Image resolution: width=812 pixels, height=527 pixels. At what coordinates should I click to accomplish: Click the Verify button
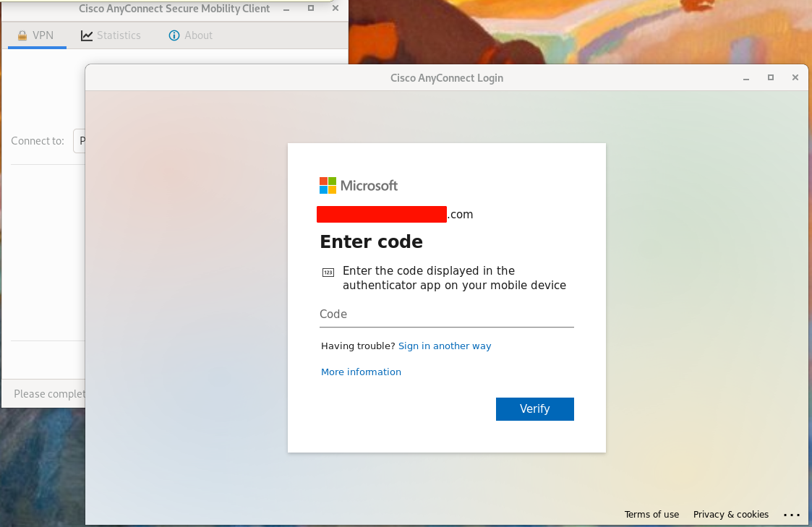pos(535,409)
